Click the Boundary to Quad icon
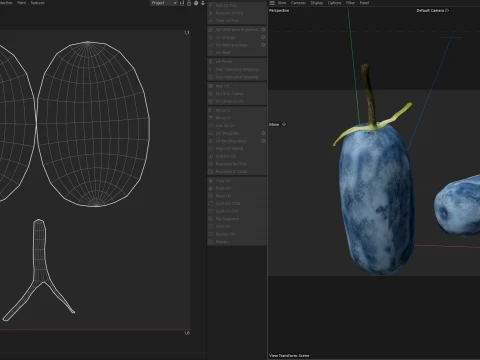This screenshot has height=360, width=480. [x=210, y=172]
